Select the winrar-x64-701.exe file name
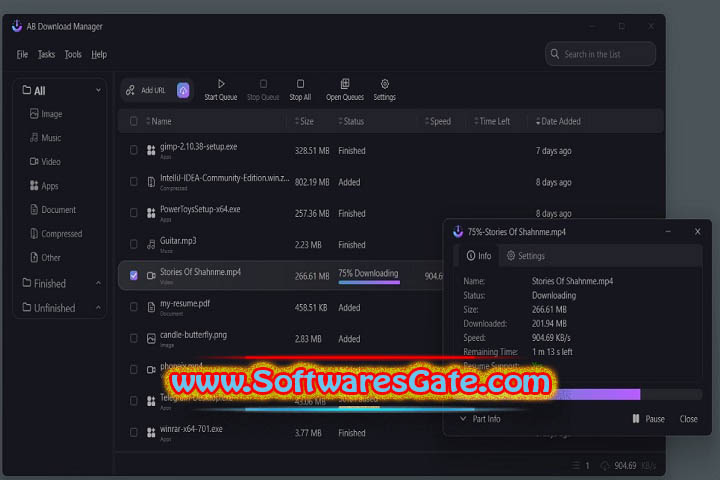Image resolution: width=720 pixels, height=480 pixels. (x=191, y=429)
